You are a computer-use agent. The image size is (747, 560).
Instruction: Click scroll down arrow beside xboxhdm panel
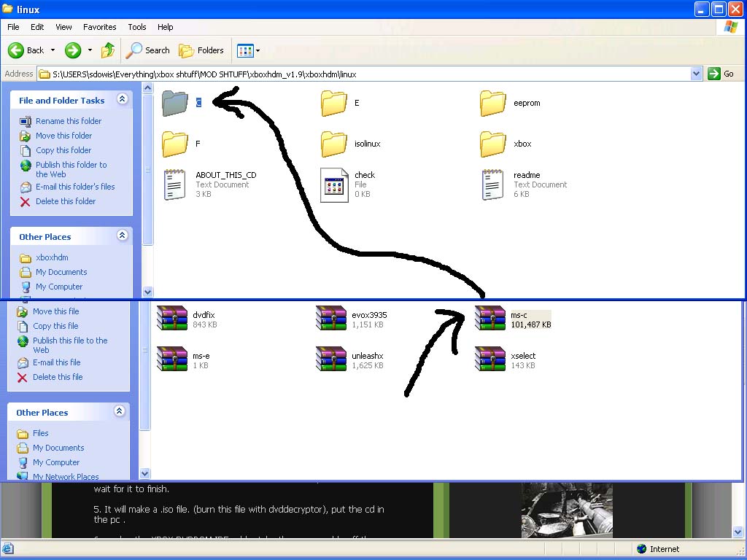click(x=147, y=292)
